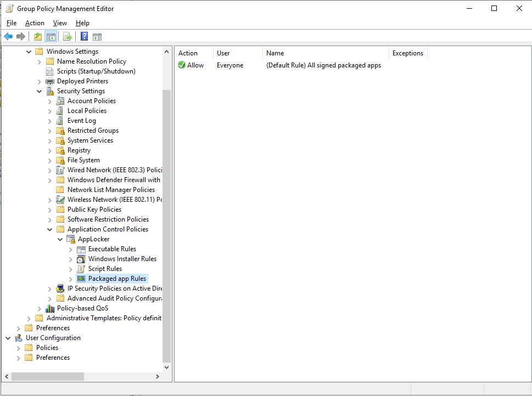Click the Wireless Network policies icon
The width and height of the screenshot is (532, 396).
pos(60,200)
